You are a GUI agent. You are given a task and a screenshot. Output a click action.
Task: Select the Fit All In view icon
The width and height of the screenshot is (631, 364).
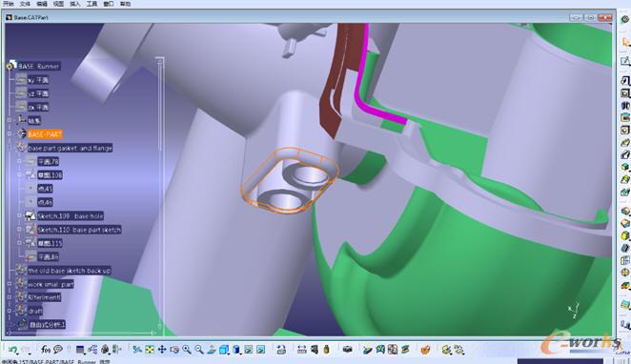pyautogui.click(x=150, y=350)
